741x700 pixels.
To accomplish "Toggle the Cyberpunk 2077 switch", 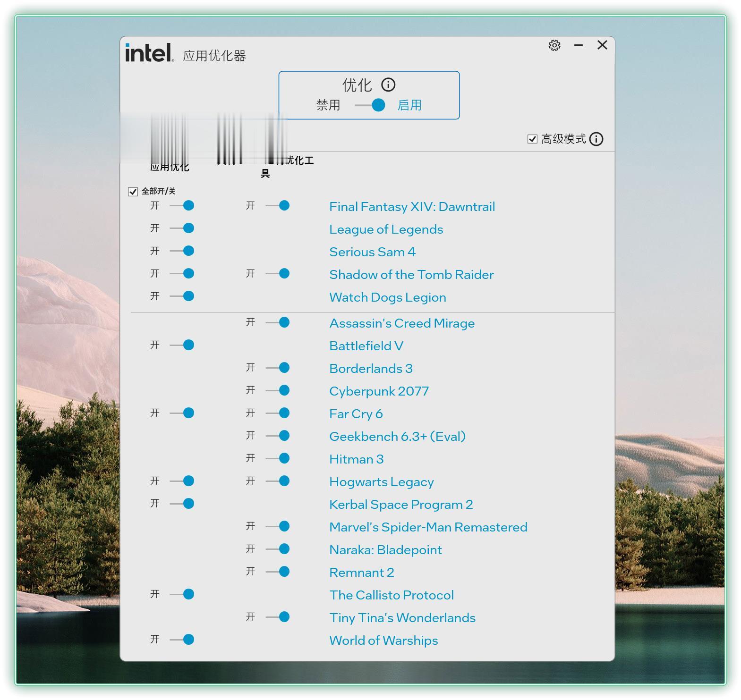I will pos(278,390).
